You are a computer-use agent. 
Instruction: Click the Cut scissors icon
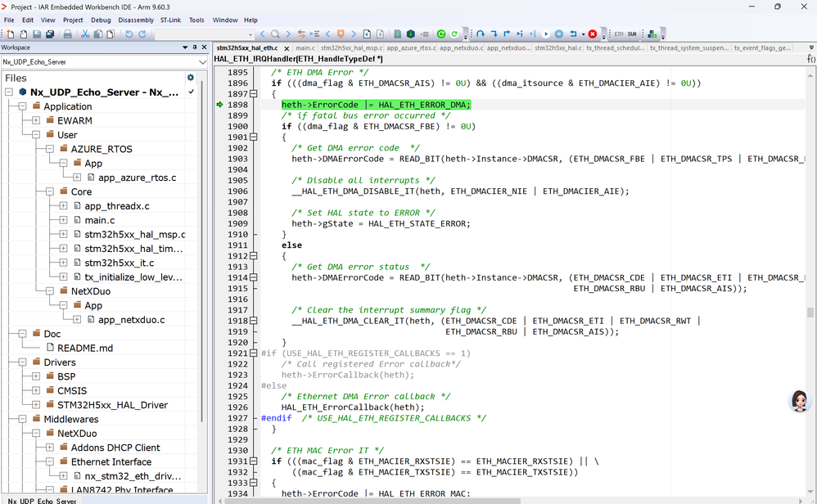pos(85,34)
